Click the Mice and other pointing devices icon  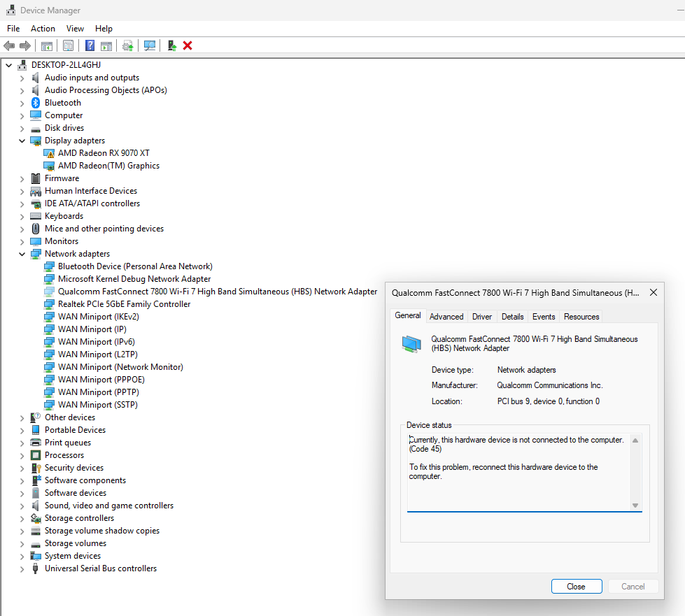point(36,229)
